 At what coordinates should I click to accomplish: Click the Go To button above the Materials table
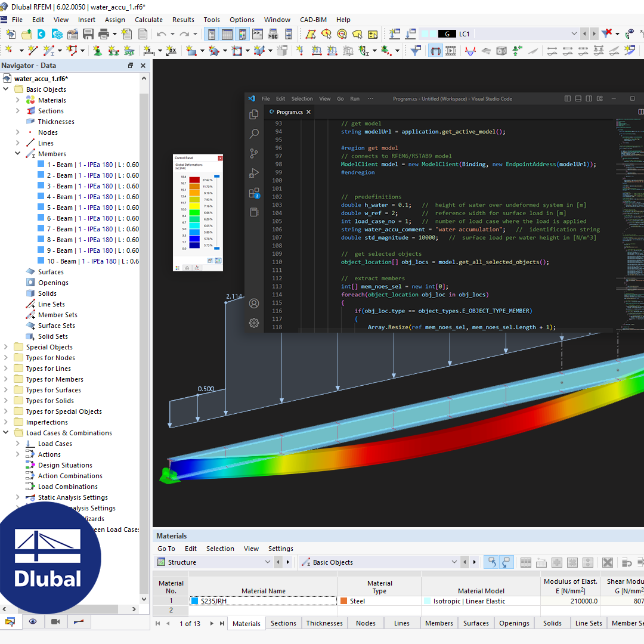tap(166, 549)
